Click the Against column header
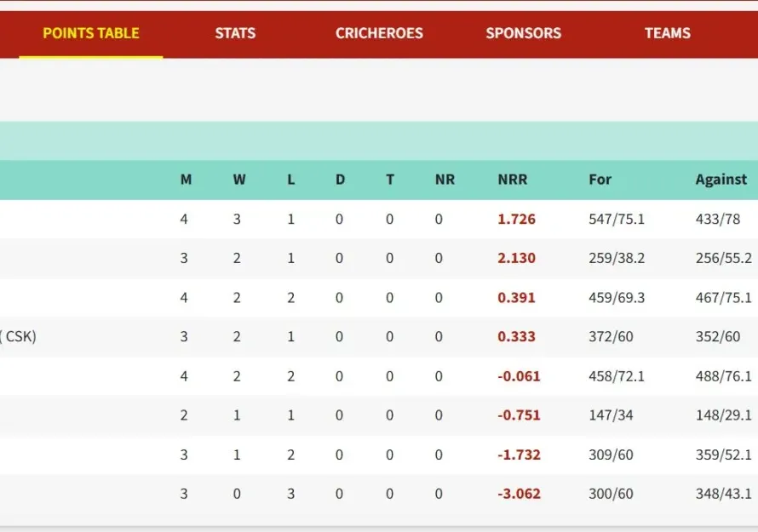 (x=721, y=180)
